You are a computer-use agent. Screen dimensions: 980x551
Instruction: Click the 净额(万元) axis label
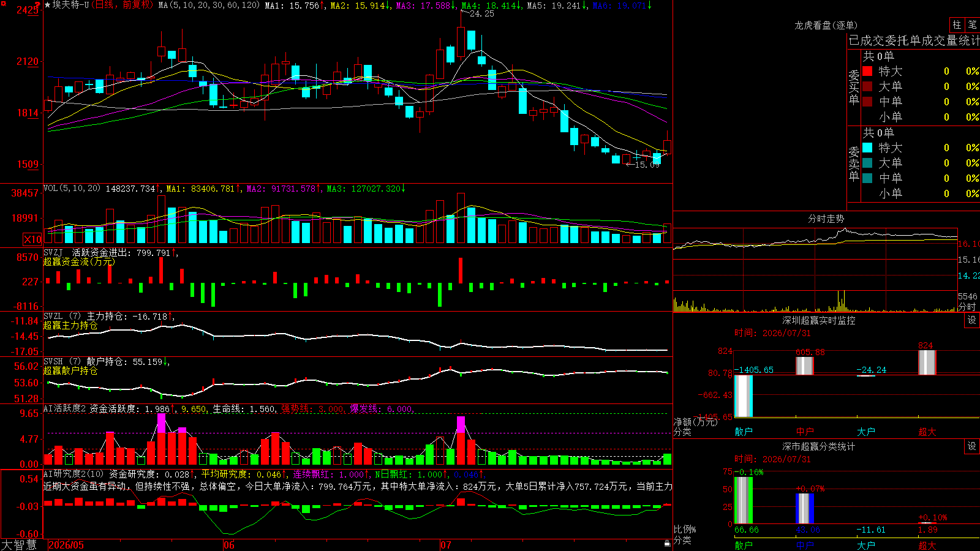695,422
